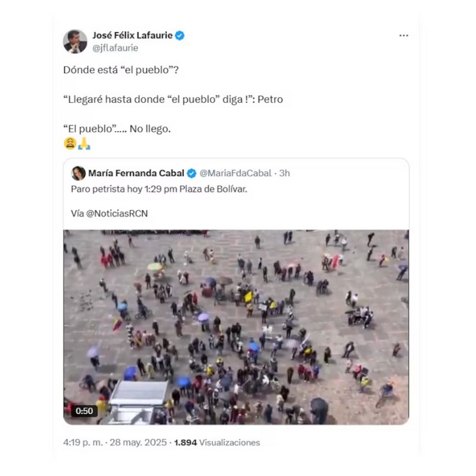Viewport: 476px width, 476px height.
Task: Click the blue verified badge beside Lafaurie's name
Action: pyautogui.click(x=180, y=36)
